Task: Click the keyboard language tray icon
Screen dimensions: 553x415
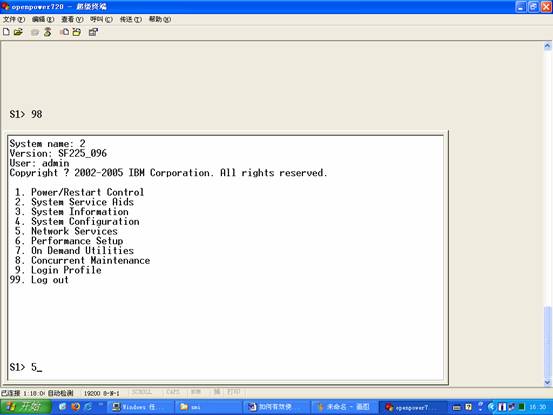Action: [457, 408]
